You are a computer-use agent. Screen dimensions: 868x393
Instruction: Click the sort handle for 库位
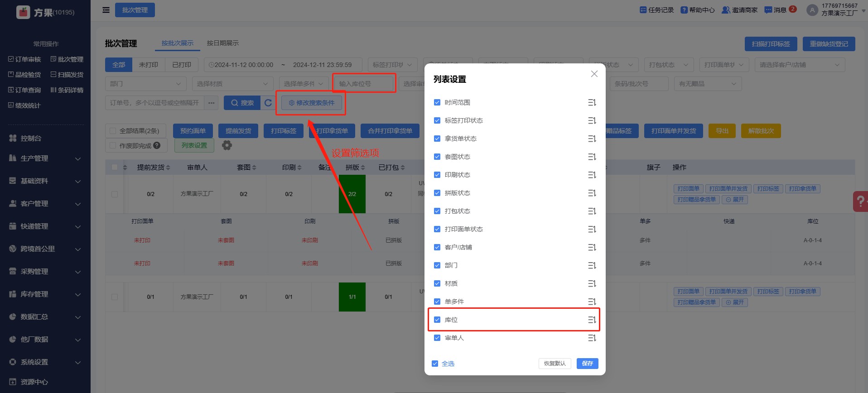(592, 320)
